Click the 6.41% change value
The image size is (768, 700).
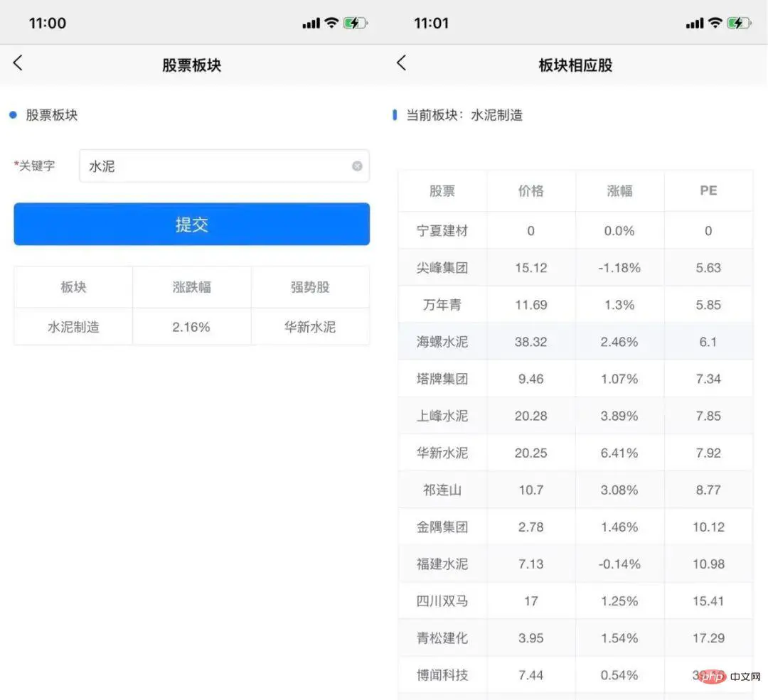coord(619,453)
